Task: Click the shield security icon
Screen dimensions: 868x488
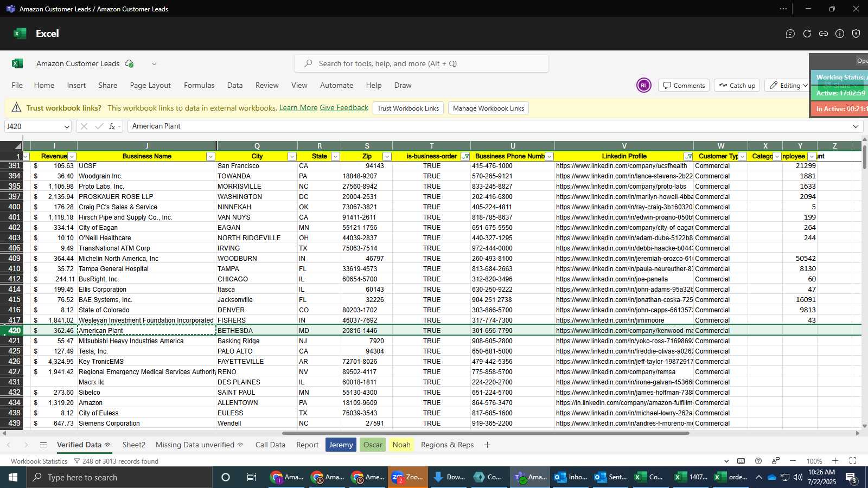Action: point(856,34)
